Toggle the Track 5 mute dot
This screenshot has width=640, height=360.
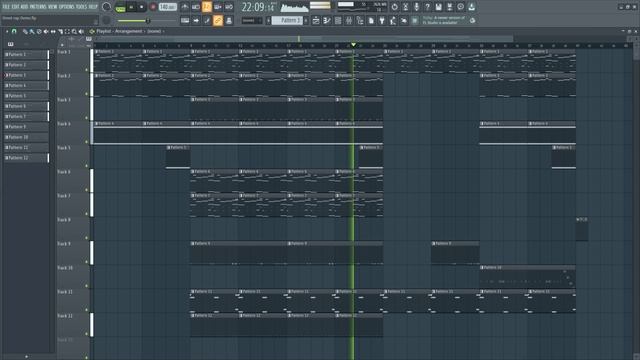point(87,166)
